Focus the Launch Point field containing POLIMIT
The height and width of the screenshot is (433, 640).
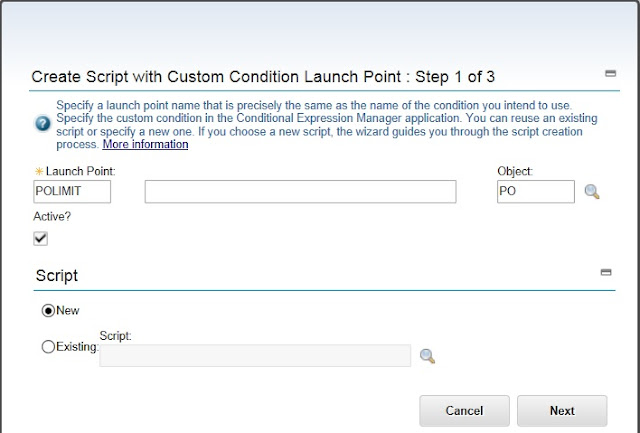pyautogui.click(x=72, y=191)
